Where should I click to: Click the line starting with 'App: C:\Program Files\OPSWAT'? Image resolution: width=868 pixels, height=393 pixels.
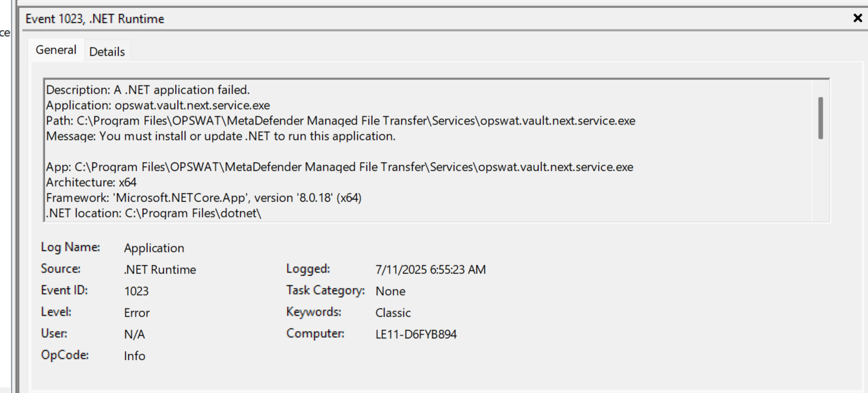click(340, 167)
